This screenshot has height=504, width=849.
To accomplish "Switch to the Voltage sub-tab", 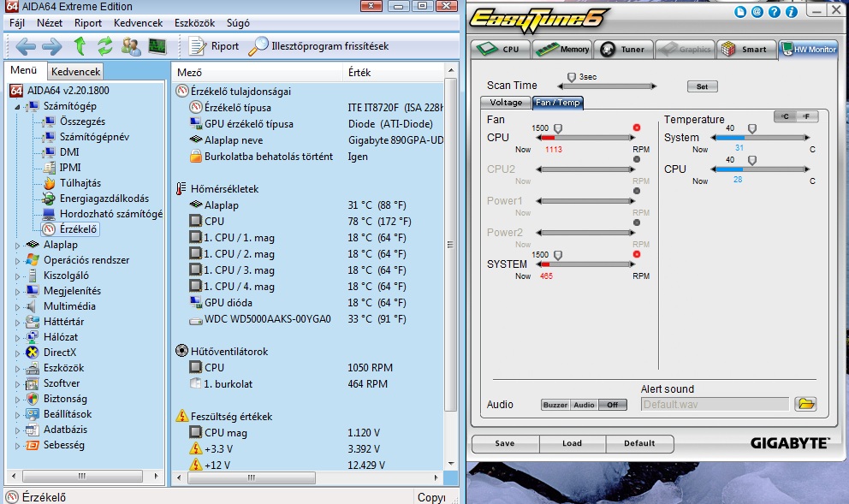I will point(506,103).
